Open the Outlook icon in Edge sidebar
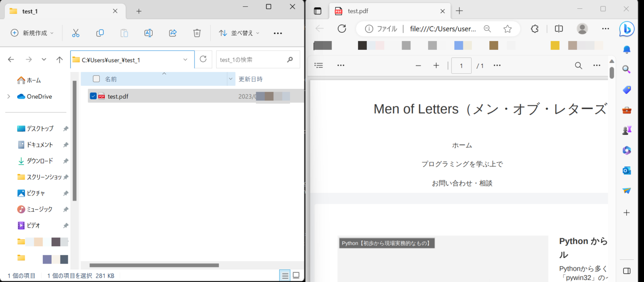This screenshot has width=644, height=282. (x=626, y=171)
